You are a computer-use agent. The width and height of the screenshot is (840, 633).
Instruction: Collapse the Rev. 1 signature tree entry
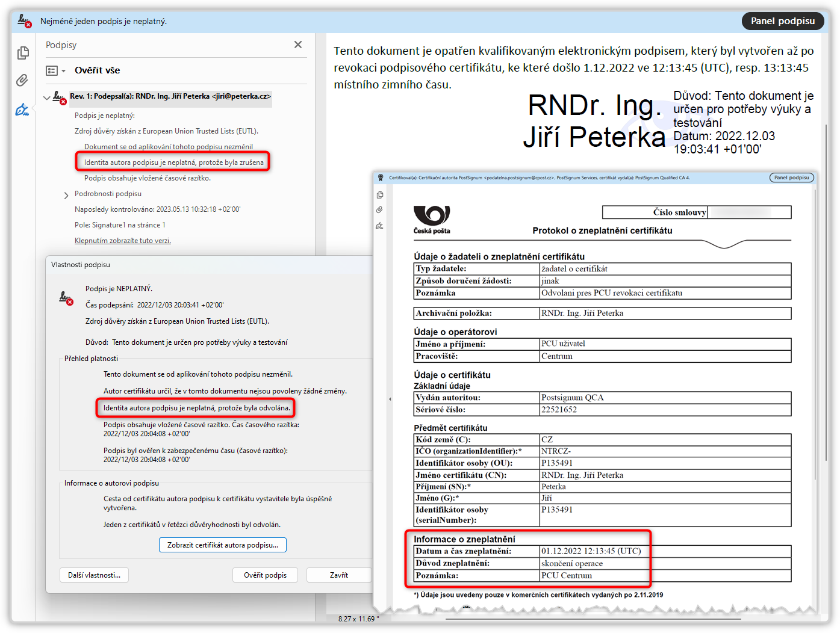pyautogui.click(x=47, y=97)
